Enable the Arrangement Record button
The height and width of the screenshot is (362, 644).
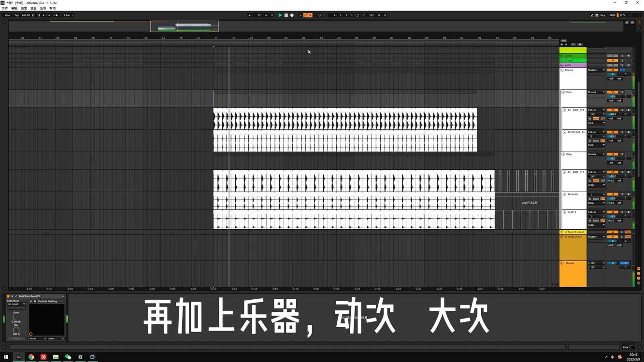(x=292, y=15)
